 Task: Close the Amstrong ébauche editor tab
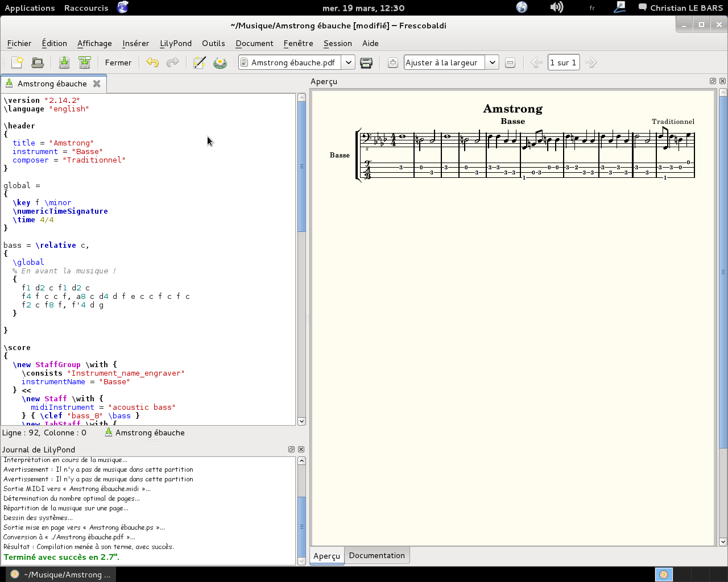click(x=97, y=84)
